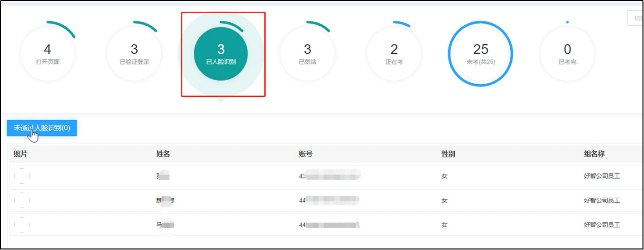The image size is (644, 250).
Task: Click the 照片 column header
Action: pyautogui.click(x=20, y=154)
